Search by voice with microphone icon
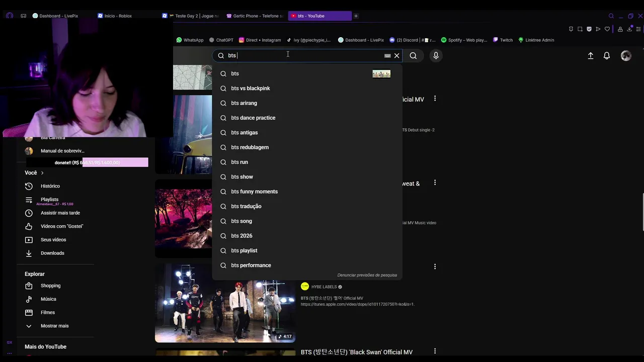 click(436, 56)
